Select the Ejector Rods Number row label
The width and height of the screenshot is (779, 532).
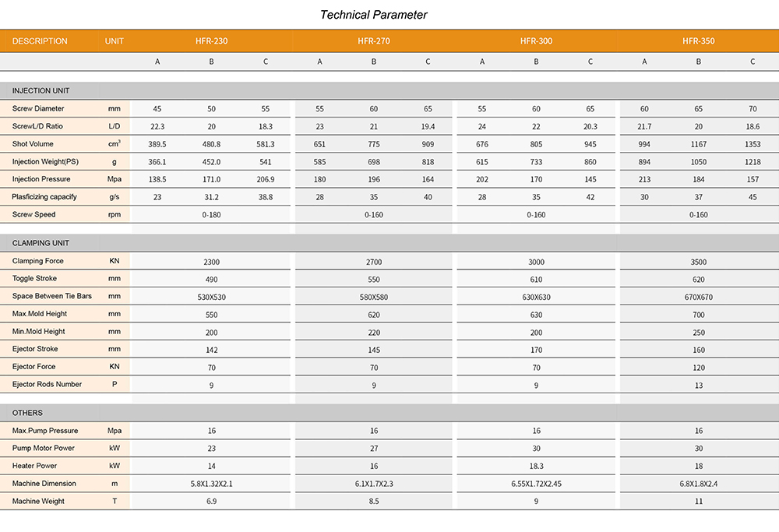(x=47, y=384)
